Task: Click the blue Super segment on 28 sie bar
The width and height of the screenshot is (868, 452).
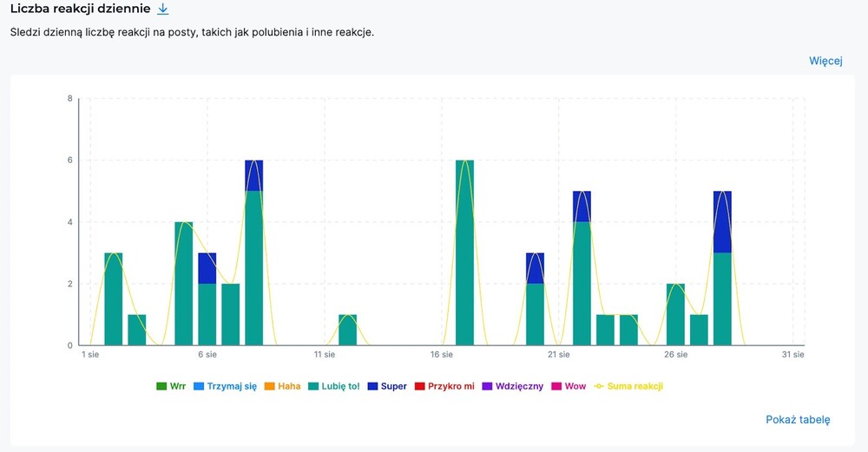Action: pos(722,222)
